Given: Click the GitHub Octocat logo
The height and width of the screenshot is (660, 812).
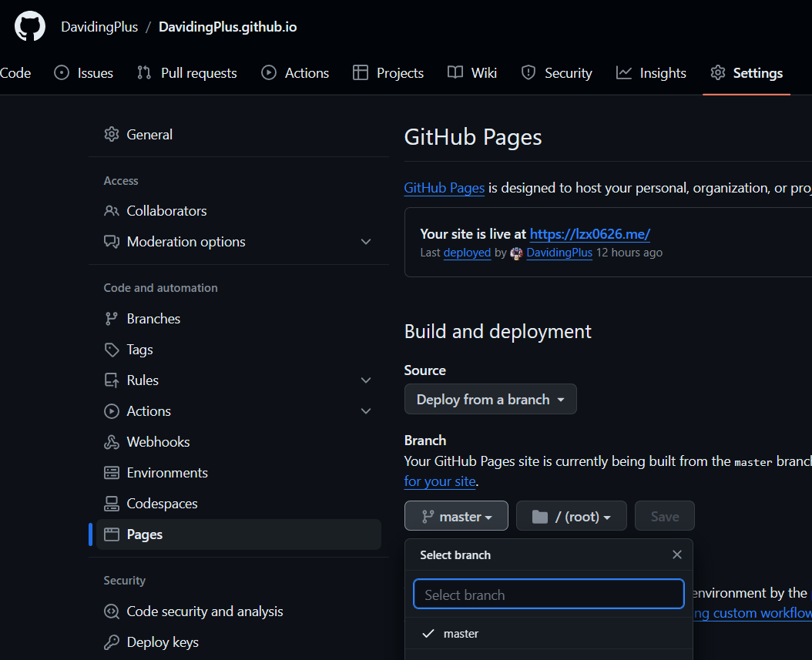Looking at the screenshot, I should 29,26.
